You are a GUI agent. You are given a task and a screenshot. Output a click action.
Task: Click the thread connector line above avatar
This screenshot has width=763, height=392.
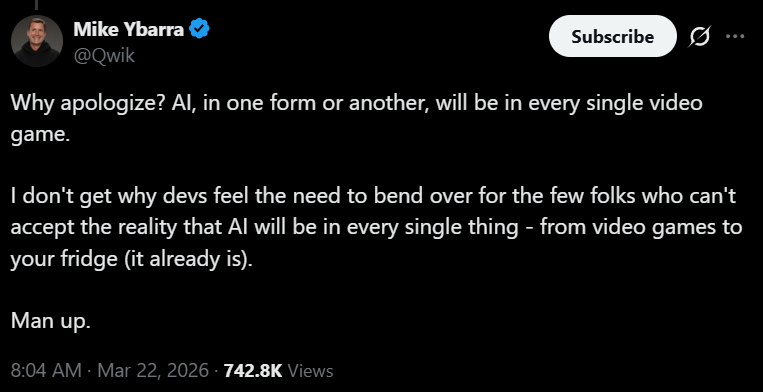pos(36,4)
